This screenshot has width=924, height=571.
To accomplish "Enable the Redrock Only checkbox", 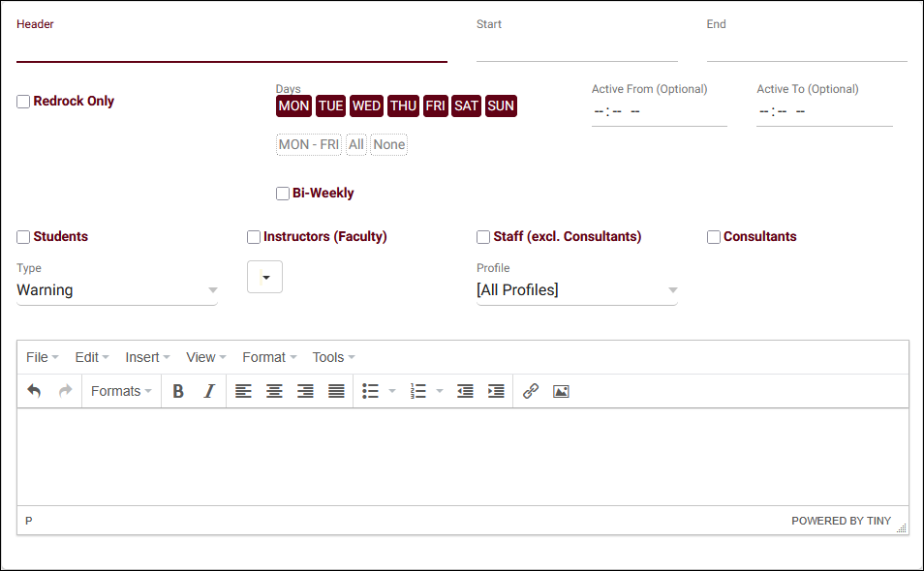I will pos(23,102).
